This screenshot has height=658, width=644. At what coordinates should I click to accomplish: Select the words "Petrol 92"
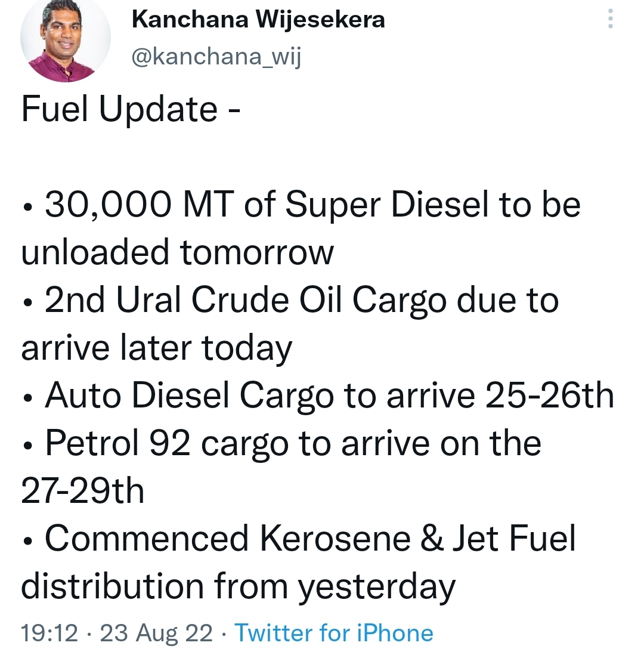coord(117,443)
